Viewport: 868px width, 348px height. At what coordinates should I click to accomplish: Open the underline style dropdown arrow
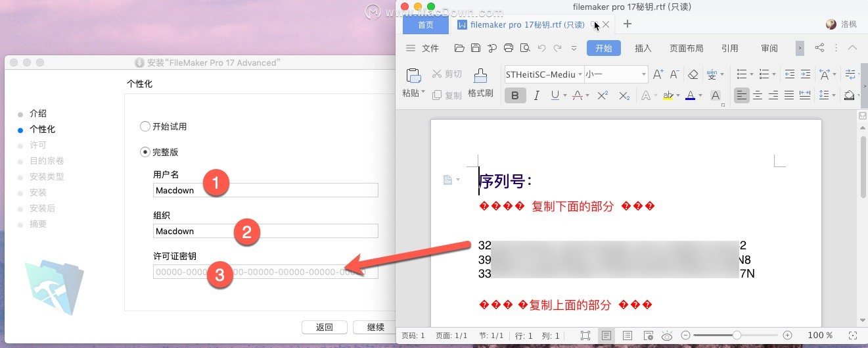tap(564, 96)
